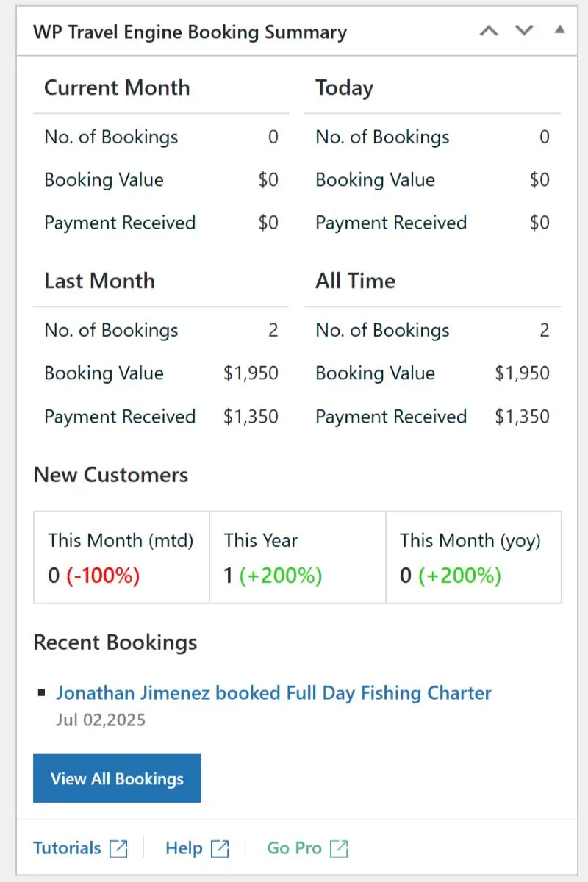Click the WP Travel Engine Booking Summary title

tap(190, 32)
